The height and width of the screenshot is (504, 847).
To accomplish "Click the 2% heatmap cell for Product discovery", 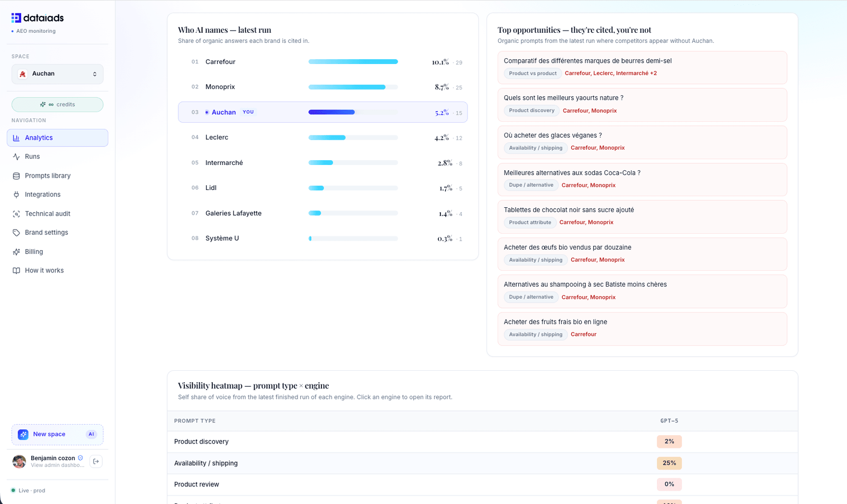I will [669, 442].
